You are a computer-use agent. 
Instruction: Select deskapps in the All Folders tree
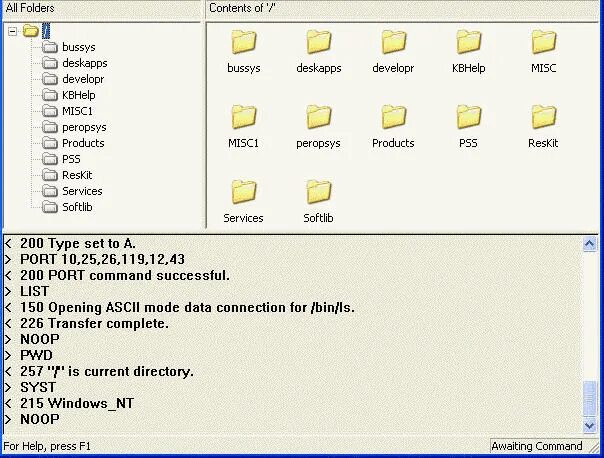pos(85,63)
